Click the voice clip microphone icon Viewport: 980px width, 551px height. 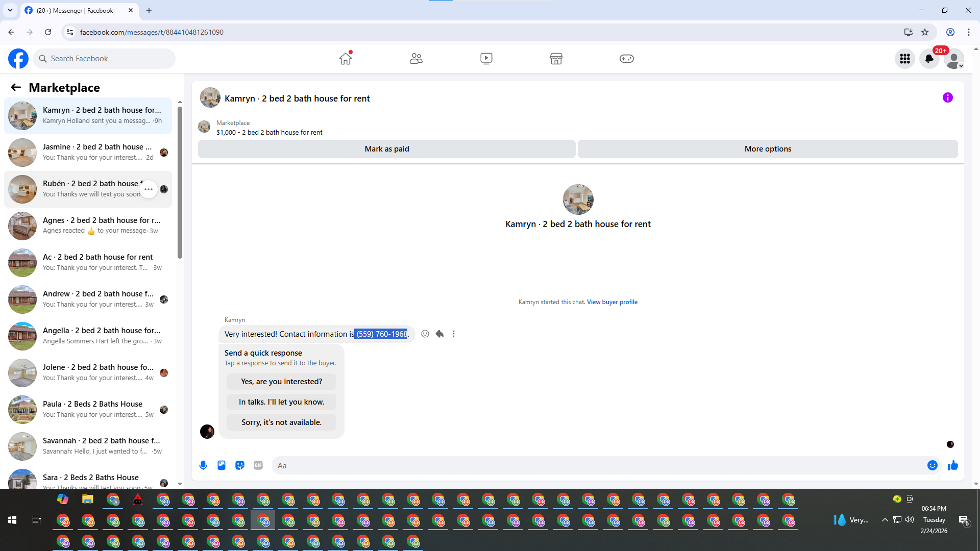click(203, 465)
